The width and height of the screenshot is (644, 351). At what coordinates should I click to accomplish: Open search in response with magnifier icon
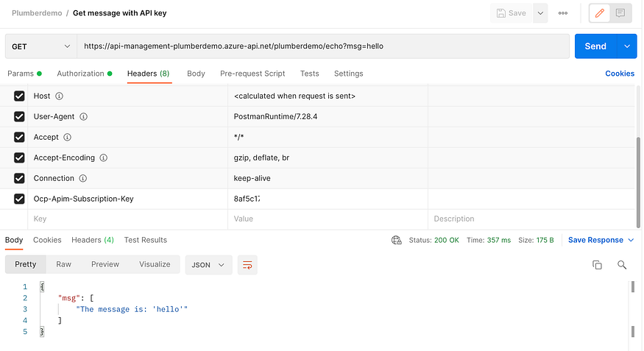(x=622, y=265)
